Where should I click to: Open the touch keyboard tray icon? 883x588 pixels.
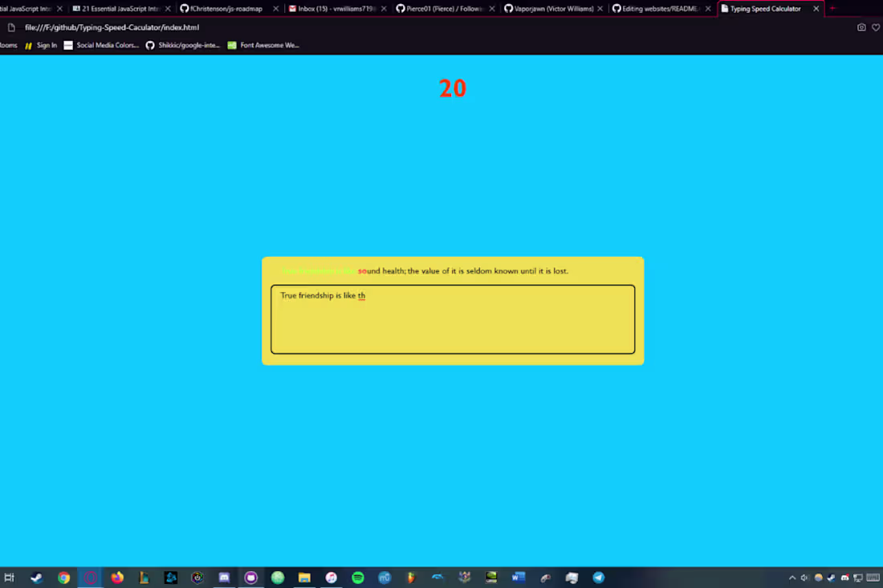tap(873, 578)
